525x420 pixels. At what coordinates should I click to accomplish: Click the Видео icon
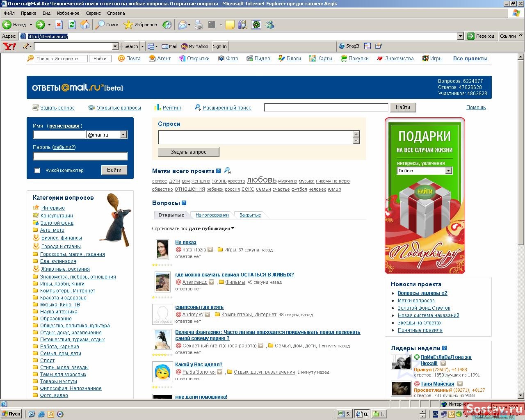click(x=249, y=59)
